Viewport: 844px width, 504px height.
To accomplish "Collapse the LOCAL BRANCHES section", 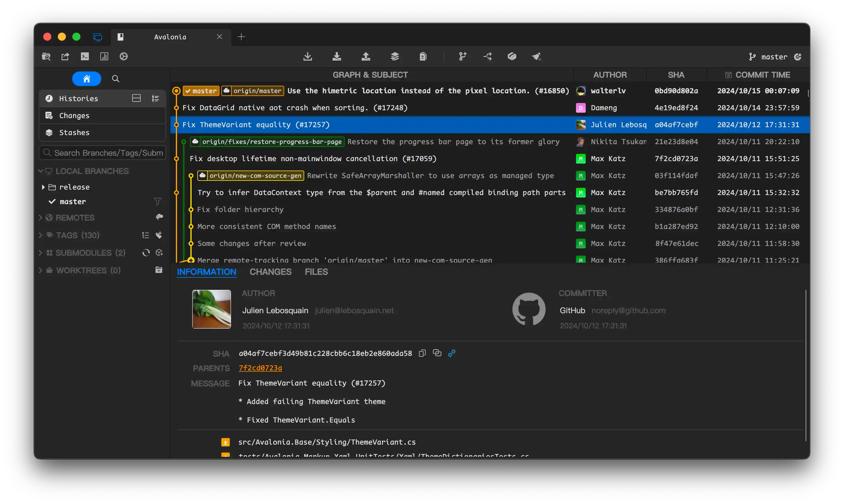I will coord(41,171).
